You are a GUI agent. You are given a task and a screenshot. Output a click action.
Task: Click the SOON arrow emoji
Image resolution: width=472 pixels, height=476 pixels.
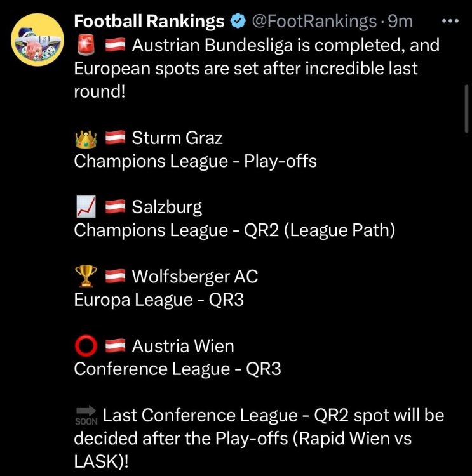pyautogui.click(x=85, y=416)
